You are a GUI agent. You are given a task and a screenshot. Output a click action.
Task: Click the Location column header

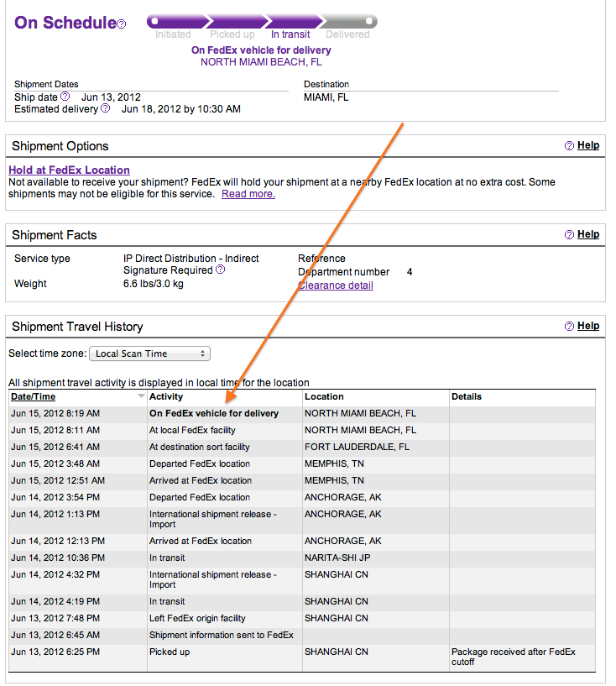pos(324,396)
